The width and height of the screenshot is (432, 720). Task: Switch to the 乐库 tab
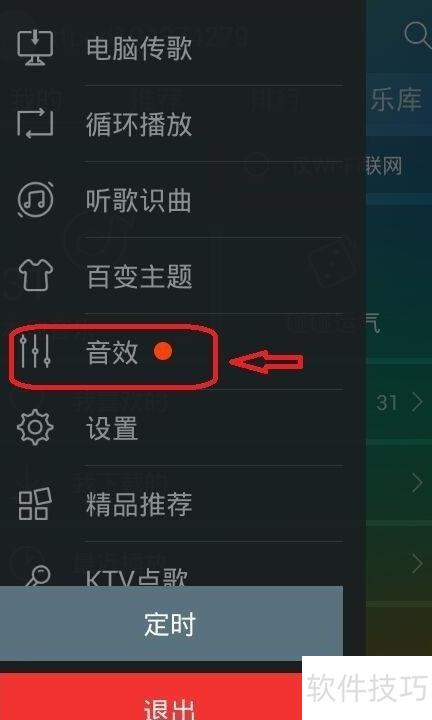[396, 99]
